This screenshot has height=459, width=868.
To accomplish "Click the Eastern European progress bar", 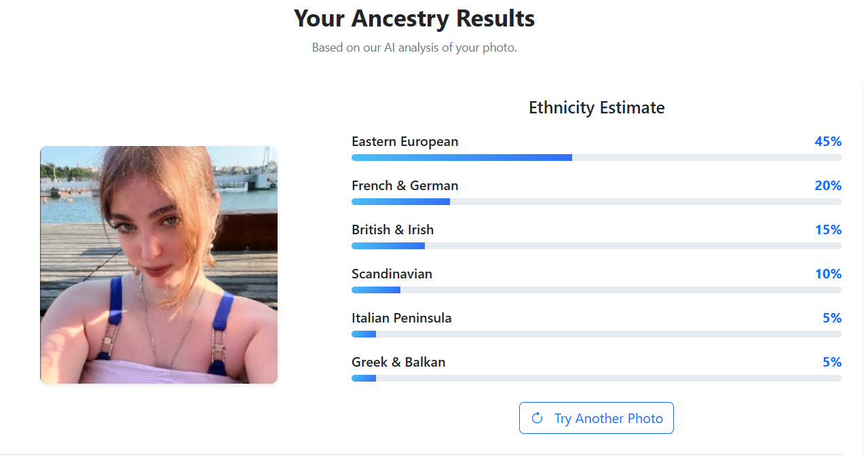I will click(x=597, y=158).
